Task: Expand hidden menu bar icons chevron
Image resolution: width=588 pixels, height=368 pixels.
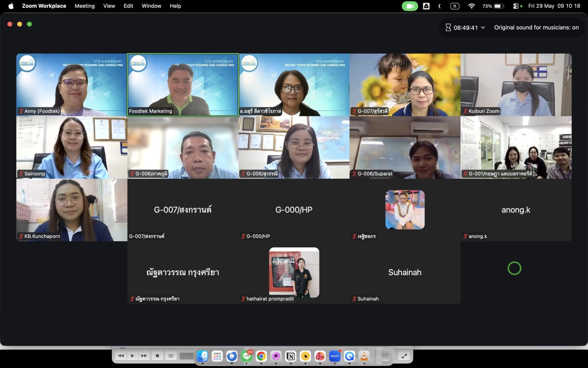Action: [439, 6]
